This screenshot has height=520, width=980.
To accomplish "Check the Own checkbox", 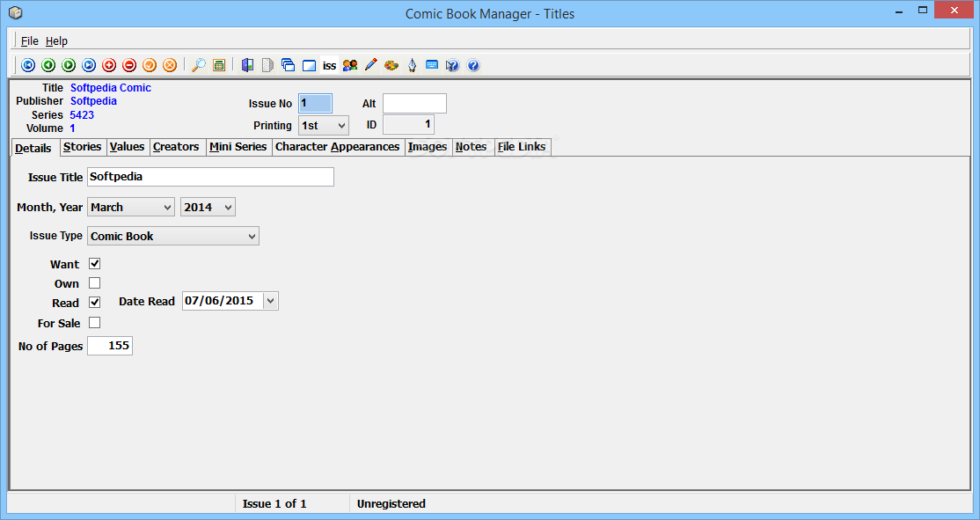I will click(x=94, y=283).
